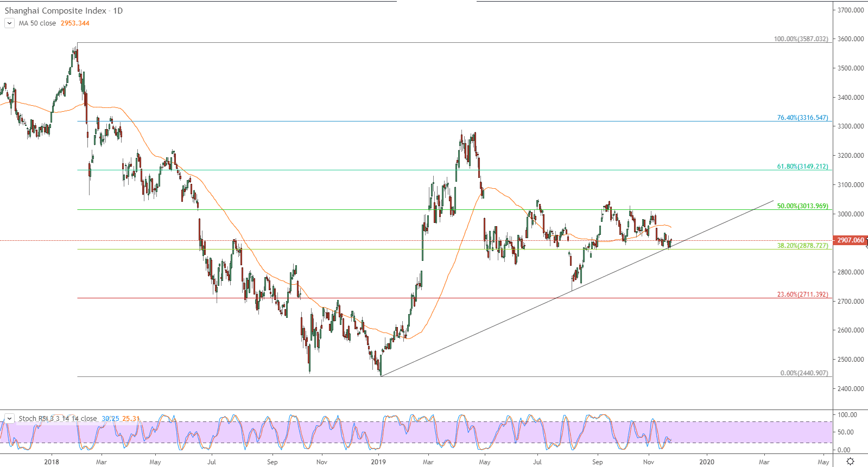This screenshot has height=467, width=868.
Task: Select the 0.00%(2440.907) Fibonacci label
Action: click(804, 373)
